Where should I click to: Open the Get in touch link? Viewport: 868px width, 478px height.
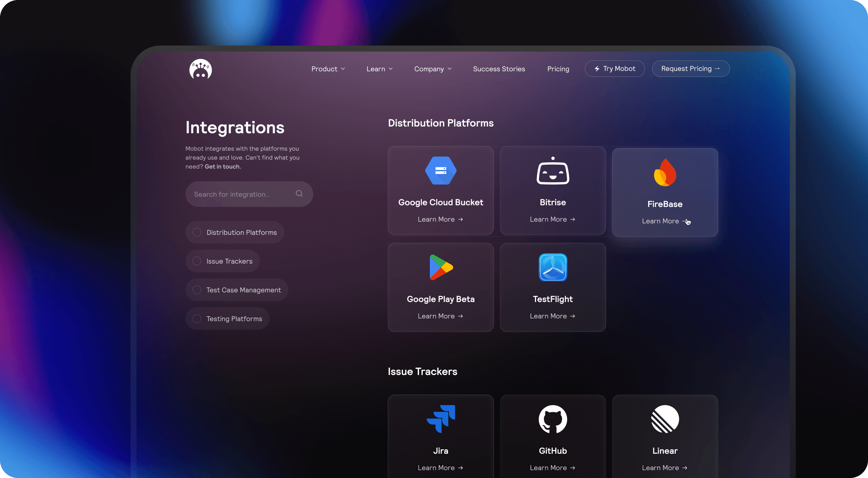(223, 167)
